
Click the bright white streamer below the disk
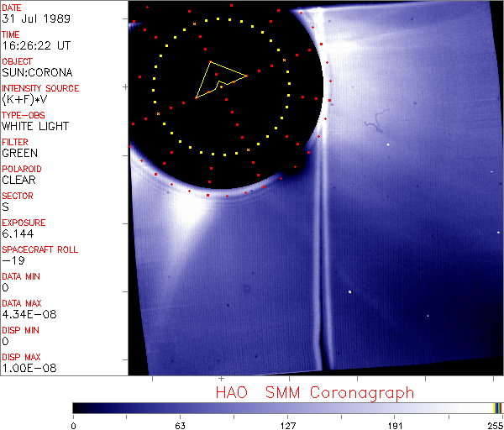pyautogui.click(x=190, y=212)
